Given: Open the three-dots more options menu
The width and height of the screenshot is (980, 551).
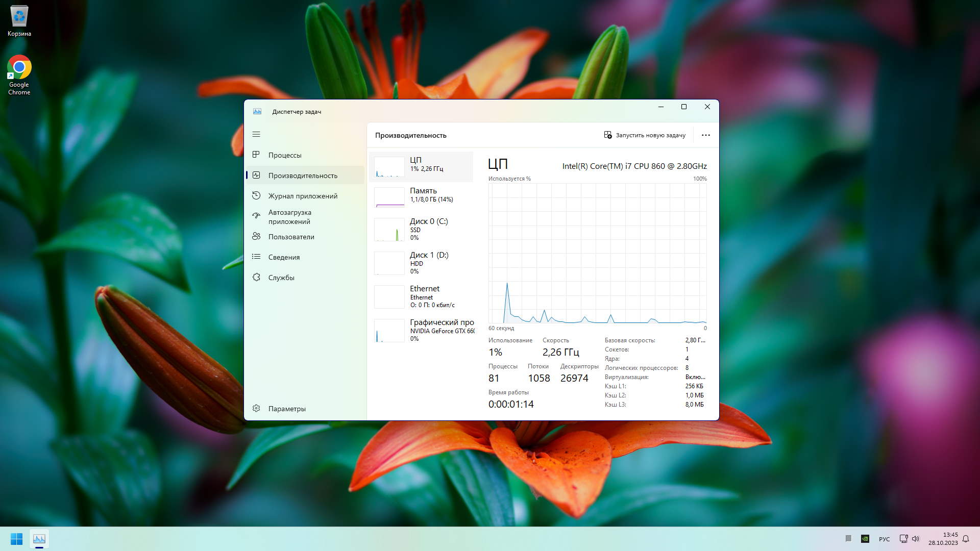Looking at the screenshot, I should (705, 135).
